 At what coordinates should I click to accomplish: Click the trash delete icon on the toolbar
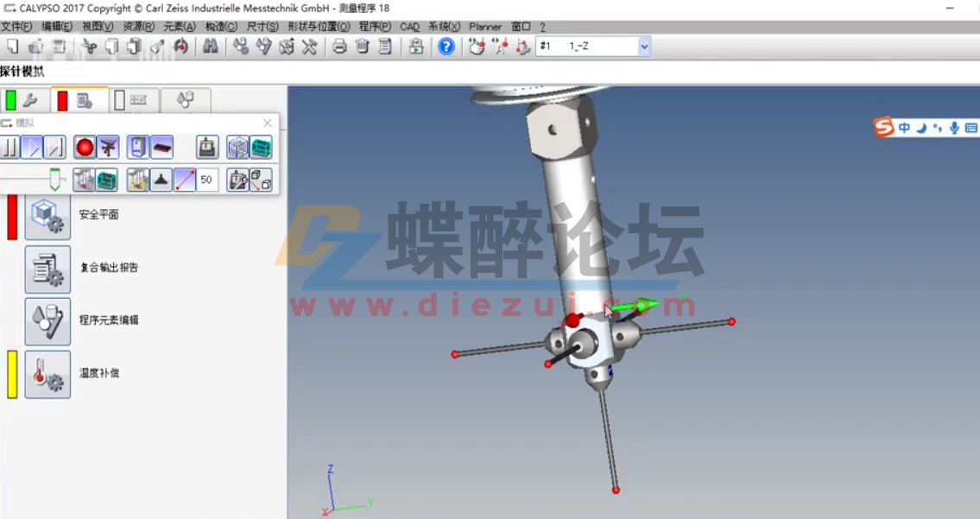click(x=363, y=47)
